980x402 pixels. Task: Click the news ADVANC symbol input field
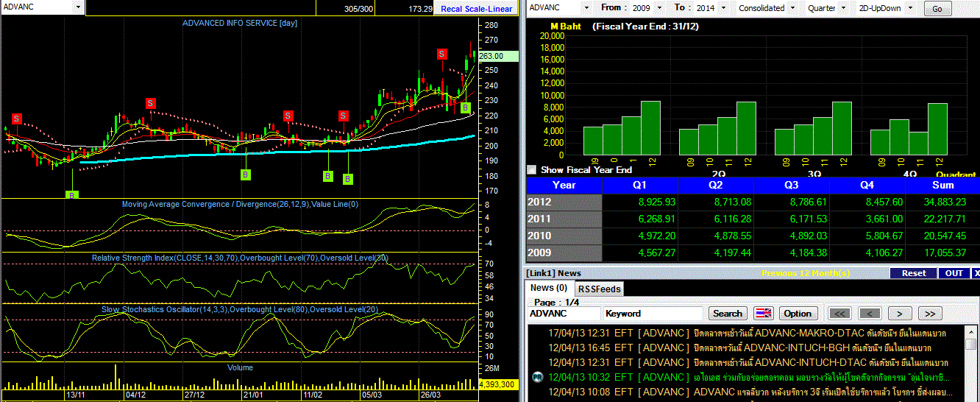(x=564, y=313)
